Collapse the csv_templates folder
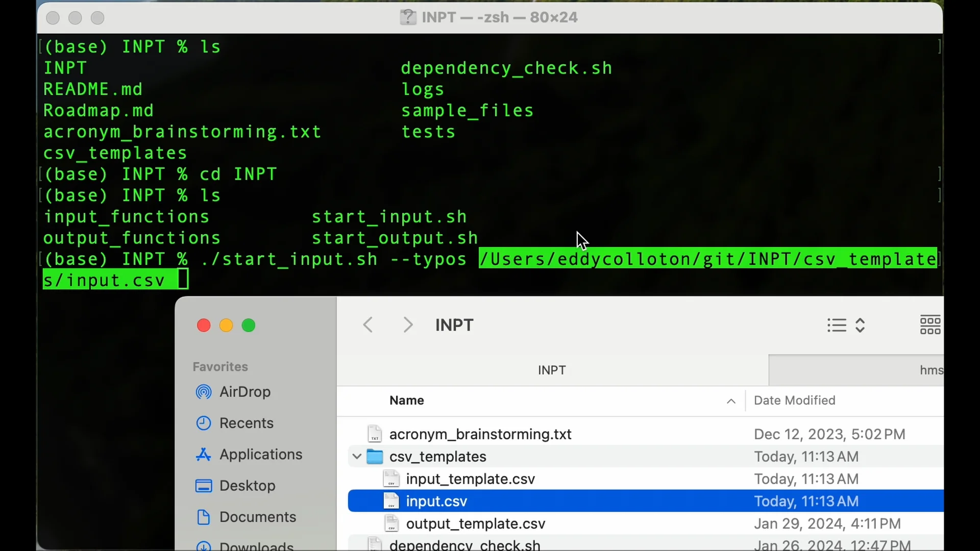Viewport: 980px width, 551px height. (x=356, y=457)
